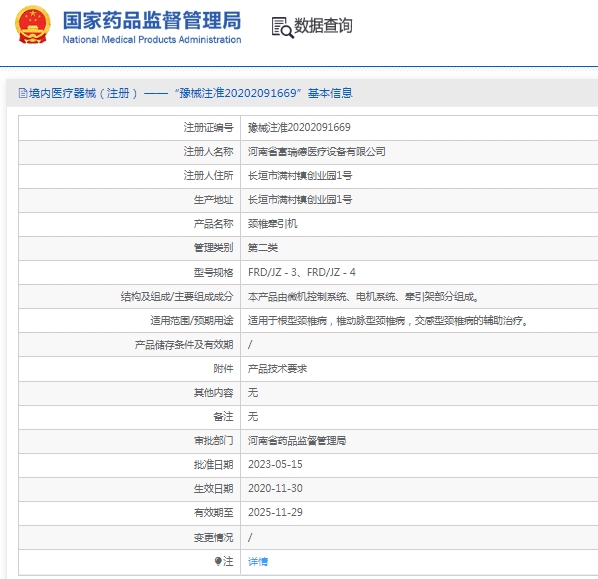Click the 产品名称 label
598x579 pixels.
tap(213, 224)
